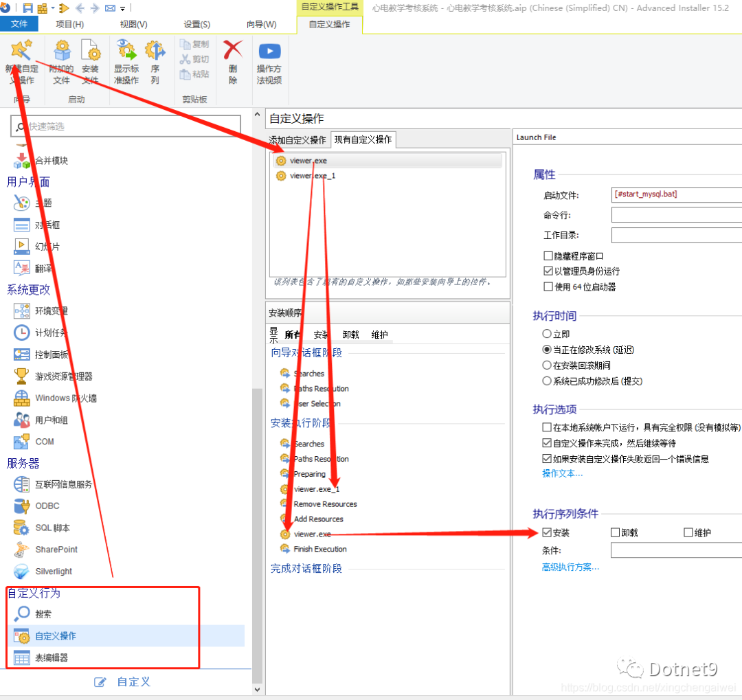Open the Wizard (向导(W)) ribbon tab
Viewport: 742px width, 700px height.
coord(261,24)
